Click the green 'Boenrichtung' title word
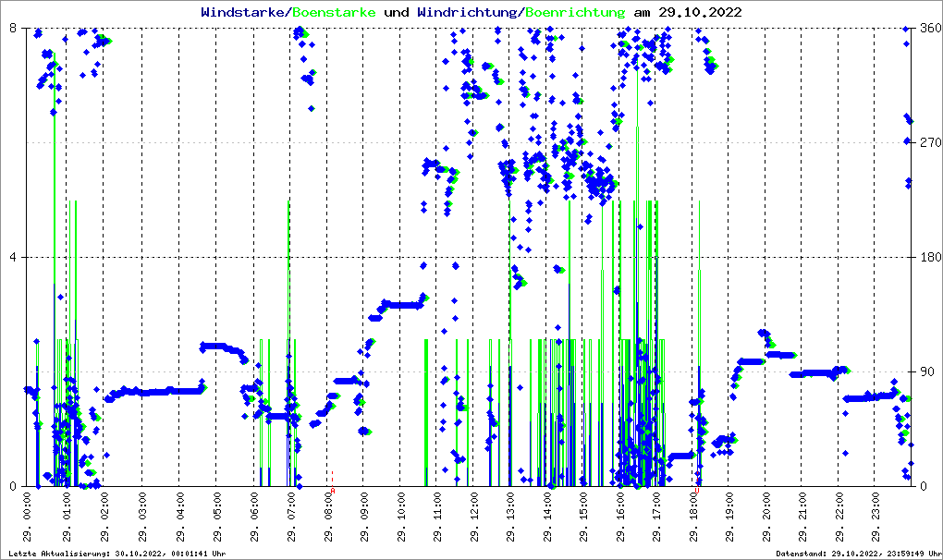Image resolution: width=943 pixels, height=560 pixels. coord(575,12)
